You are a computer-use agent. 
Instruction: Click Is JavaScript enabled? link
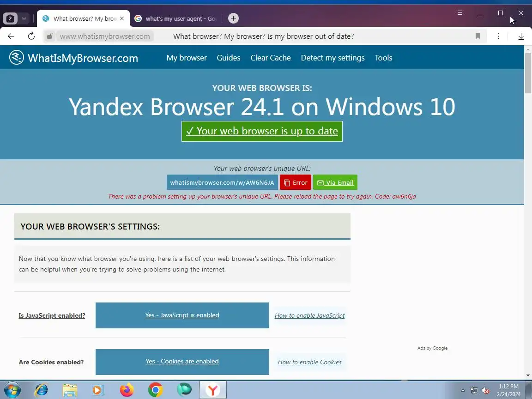pyautogui.click(x=52, y=315)
